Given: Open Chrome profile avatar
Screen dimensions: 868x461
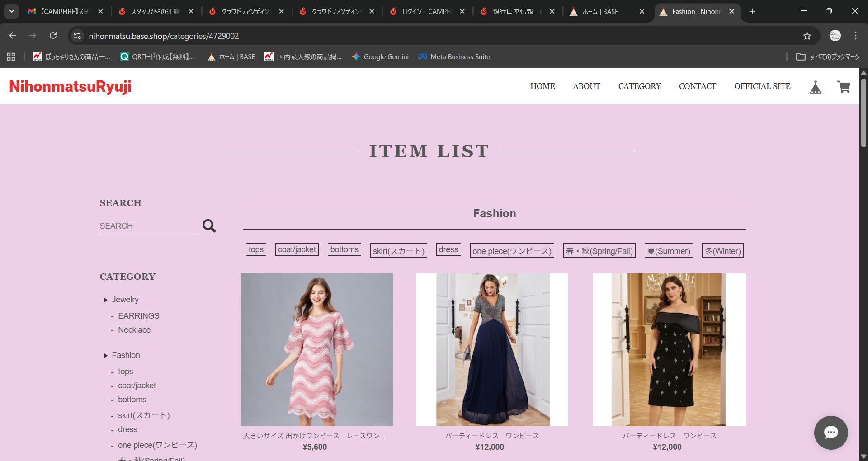Looking at the screenshot, I should 835,36.
